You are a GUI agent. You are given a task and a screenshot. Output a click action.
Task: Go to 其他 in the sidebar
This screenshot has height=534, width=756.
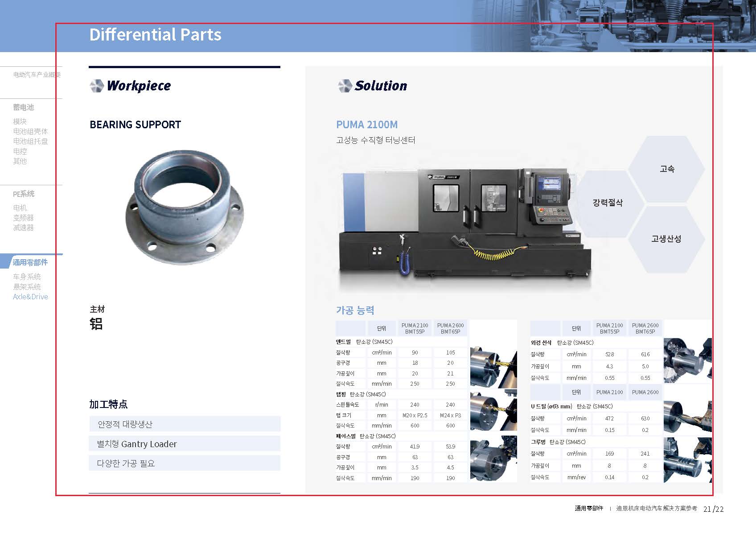click(20, 161)
